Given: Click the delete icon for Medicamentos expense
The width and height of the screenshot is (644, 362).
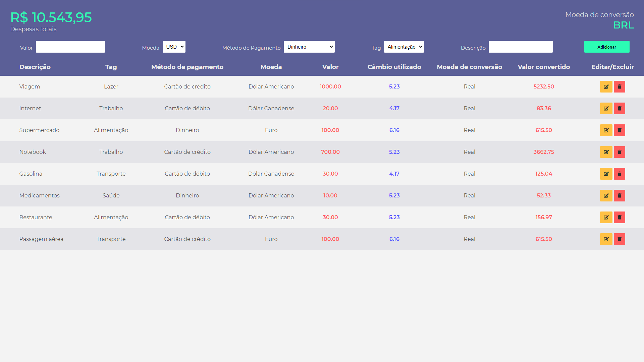Looking at the screenshot, I should click(x=619, y=195).
